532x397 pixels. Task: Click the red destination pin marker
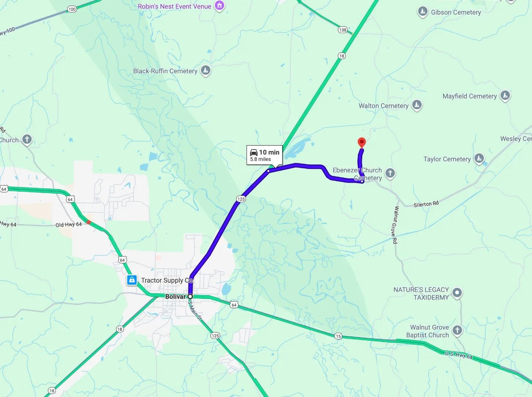point(362,143)
